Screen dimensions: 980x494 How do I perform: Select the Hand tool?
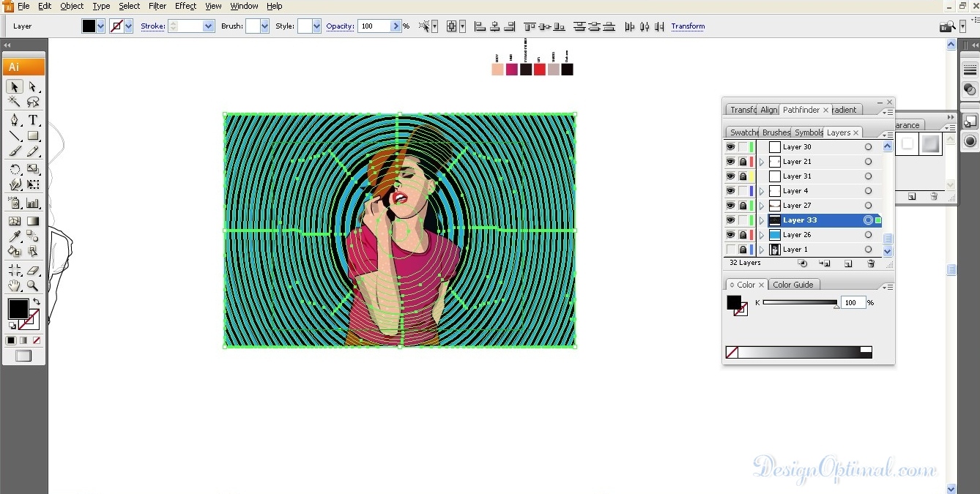coord(14,285)
